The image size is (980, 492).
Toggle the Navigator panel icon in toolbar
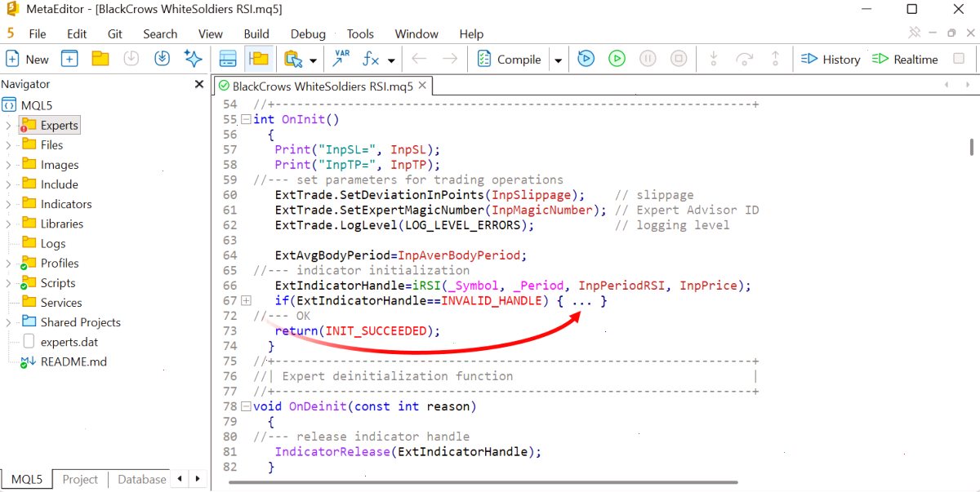259,59
